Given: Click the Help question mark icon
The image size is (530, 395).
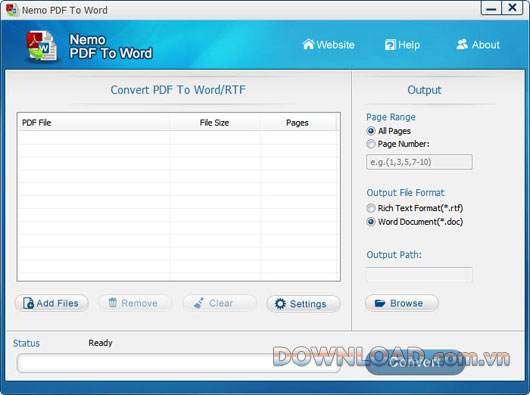Looking at the screenshot, I should tap(390, 45).
